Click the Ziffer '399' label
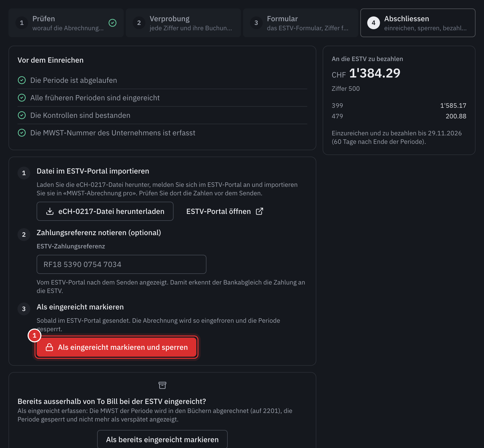This screenshot has width=484, height=448. pyautogui.click(x=337, y=106)
